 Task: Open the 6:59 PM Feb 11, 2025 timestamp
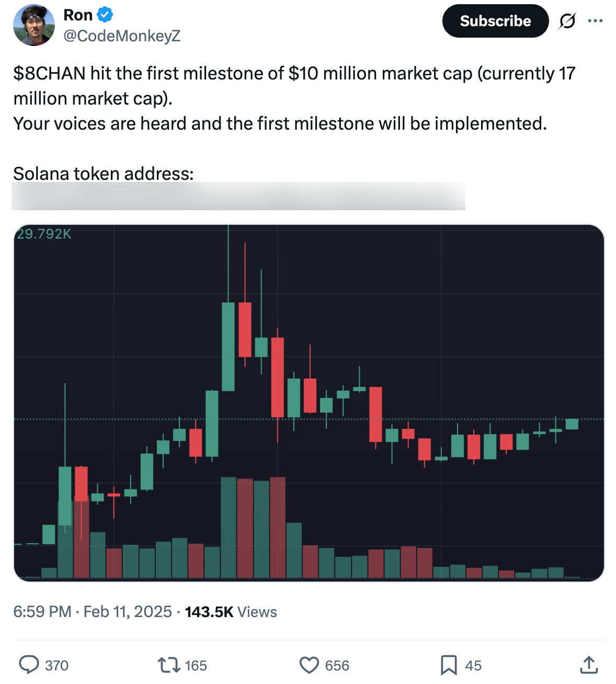[93, 611]
